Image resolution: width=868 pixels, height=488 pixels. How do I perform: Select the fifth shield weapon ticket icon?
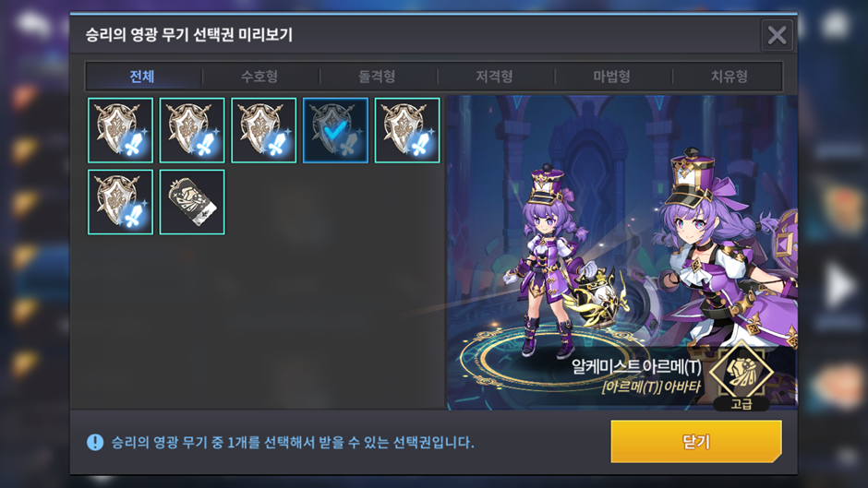(407, 130)
